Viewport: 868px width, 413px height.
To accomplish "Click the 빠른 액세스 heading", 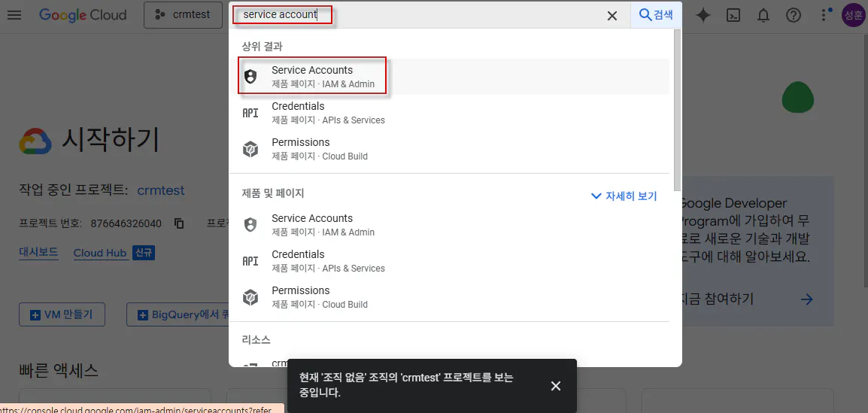I will tap(59, 370).
